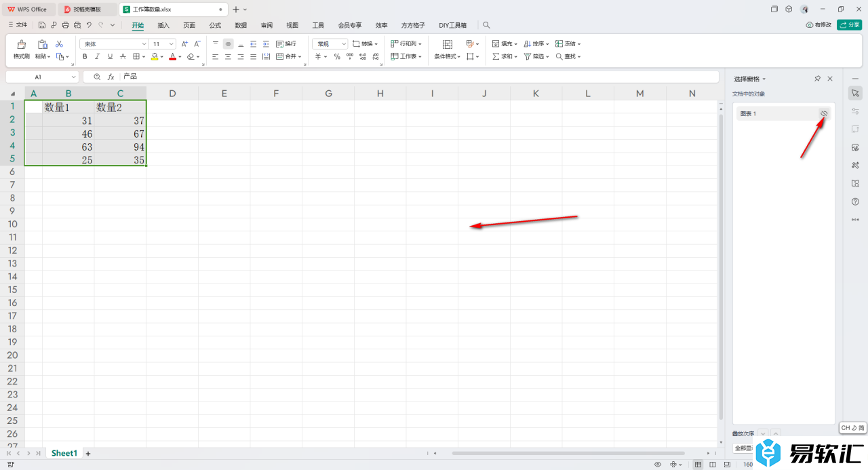Switch to the Review (审阅) tab
This screenshot has width=868, height=470.
pyautogui.click(x=267, y=25)
